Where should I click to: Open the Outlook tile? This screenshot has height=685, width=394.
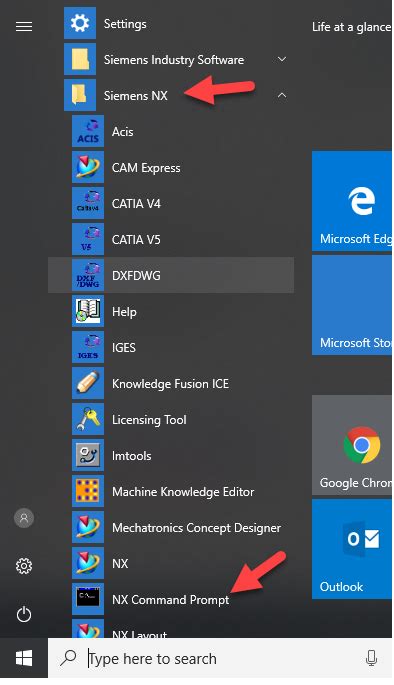coord(352,549)
